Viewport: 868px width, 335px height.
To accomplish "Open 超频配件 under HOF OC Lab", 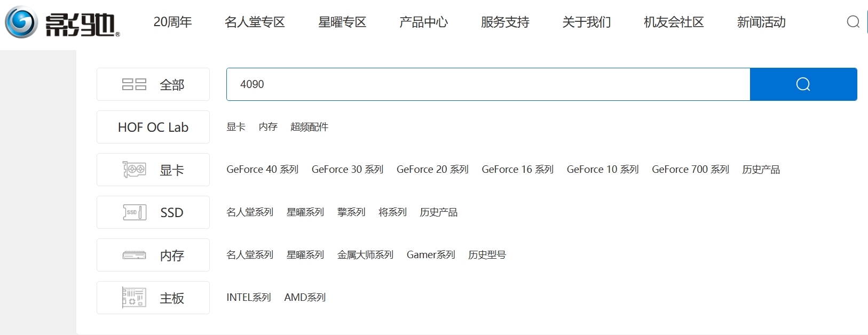I will coord(309,126).
